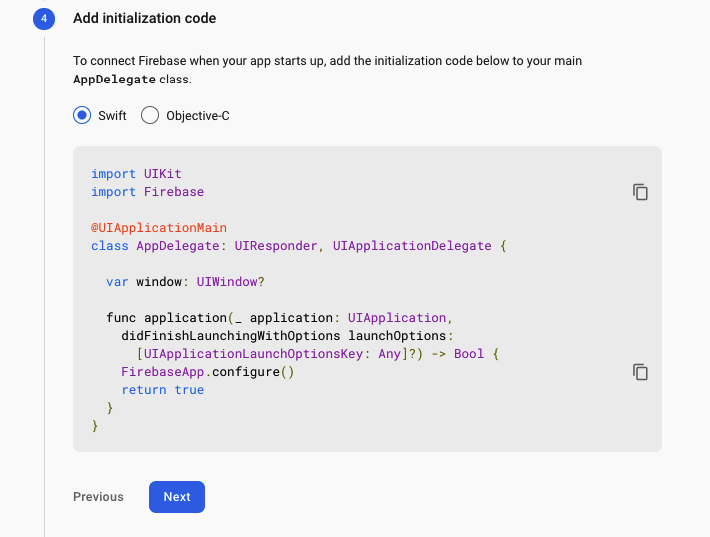Click the 'func application' line
710x537 pixels.
pyautogui.click(x=279, y=318)
